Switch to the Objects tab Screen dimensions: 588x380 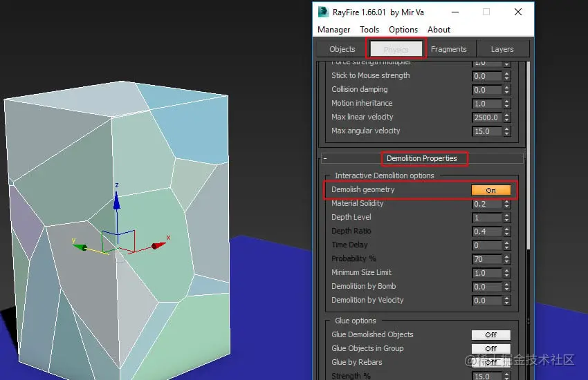coord(342,49)
